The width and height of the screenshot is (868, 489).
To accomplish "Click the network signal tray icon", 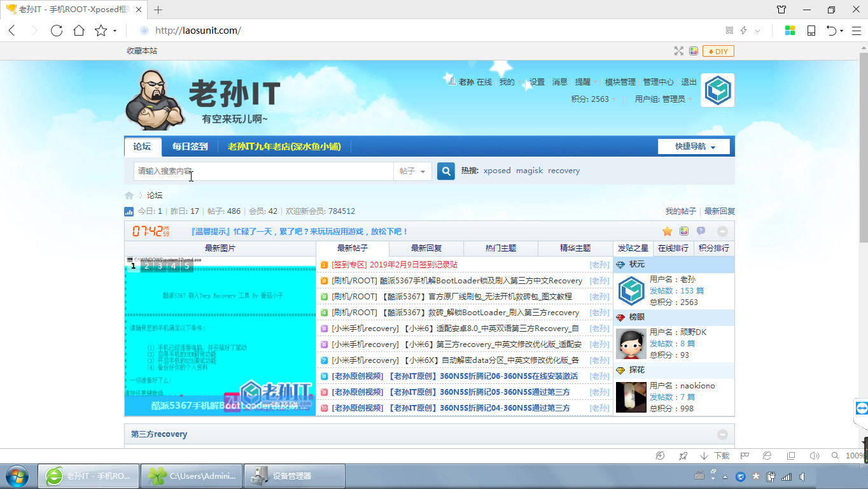I will click(787, 476).
